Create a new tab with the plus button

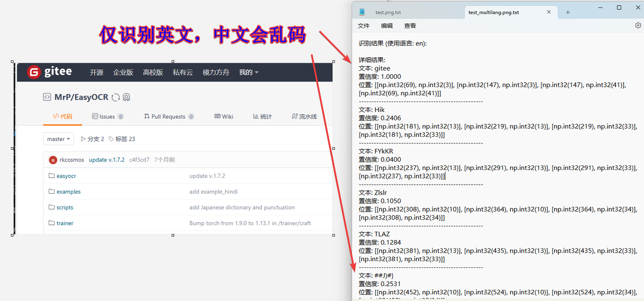[568, 12]
